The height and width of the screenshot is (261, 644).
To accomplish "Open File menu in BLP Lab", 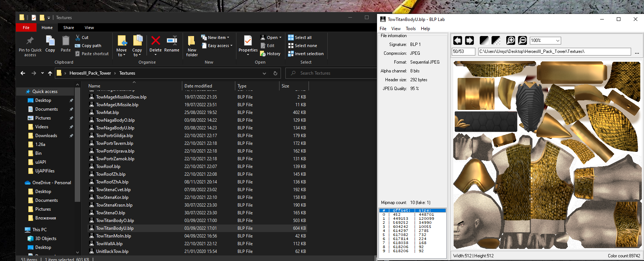I will [383, 29].
